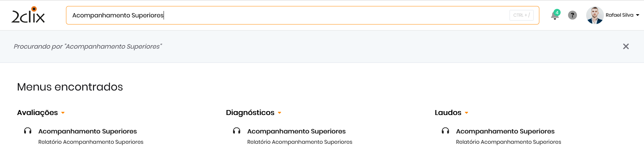Open the help question mark icon
Image resolution: width=644 pixels, height=164 pixels.
pos(572,15)
